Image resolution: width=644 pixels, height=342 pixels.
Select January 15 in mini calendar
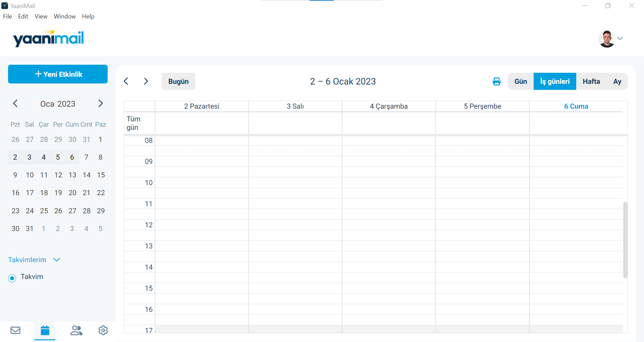[x=101, y=175]
